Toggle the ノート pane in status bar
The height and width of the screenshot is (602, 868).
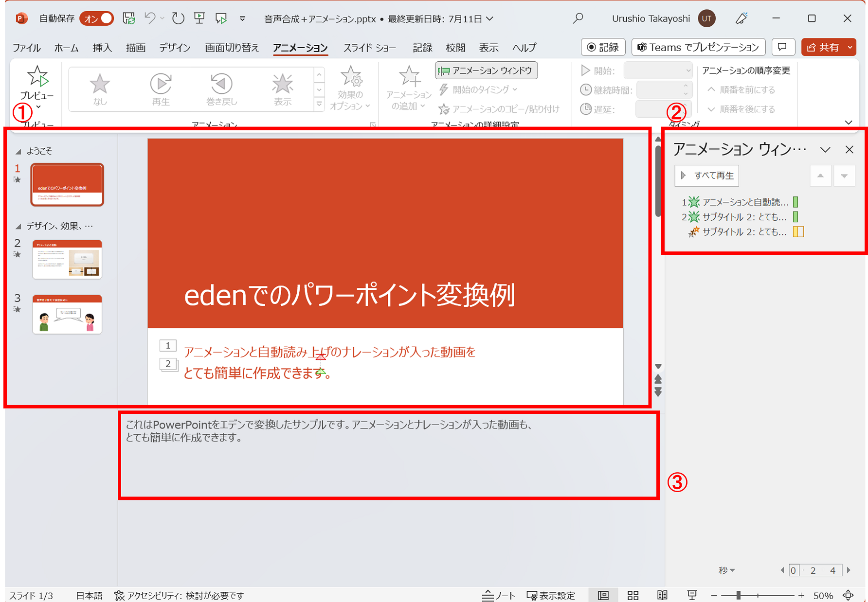coord(499,595)
